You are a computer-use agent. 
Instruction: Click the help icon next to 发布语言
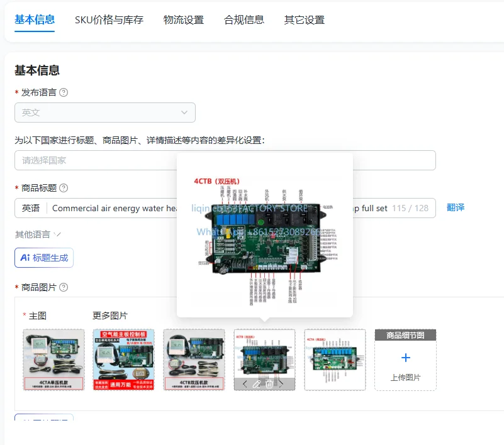[64, 92]
